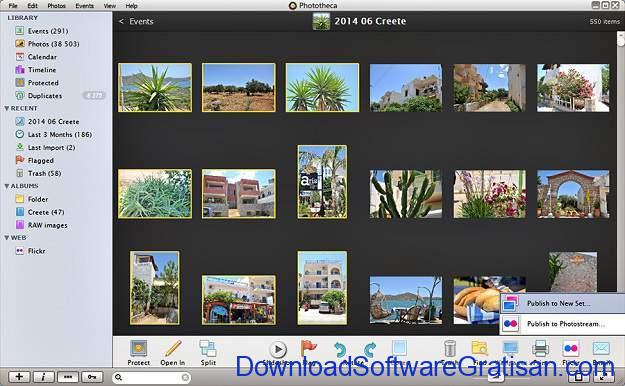Click the Open In pencil icon
Image resolution: width=625 pixels, height=386 pixels.
(173, 349)
